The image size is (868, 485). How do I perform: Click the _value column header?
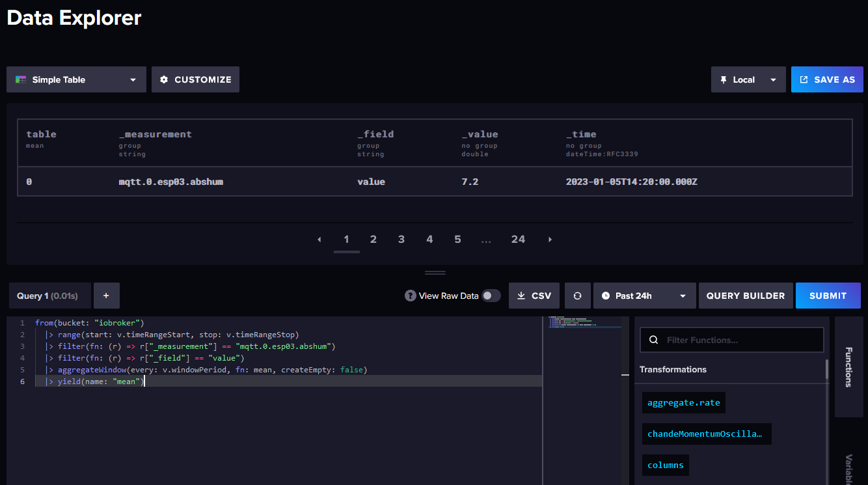tap(480, 134)
